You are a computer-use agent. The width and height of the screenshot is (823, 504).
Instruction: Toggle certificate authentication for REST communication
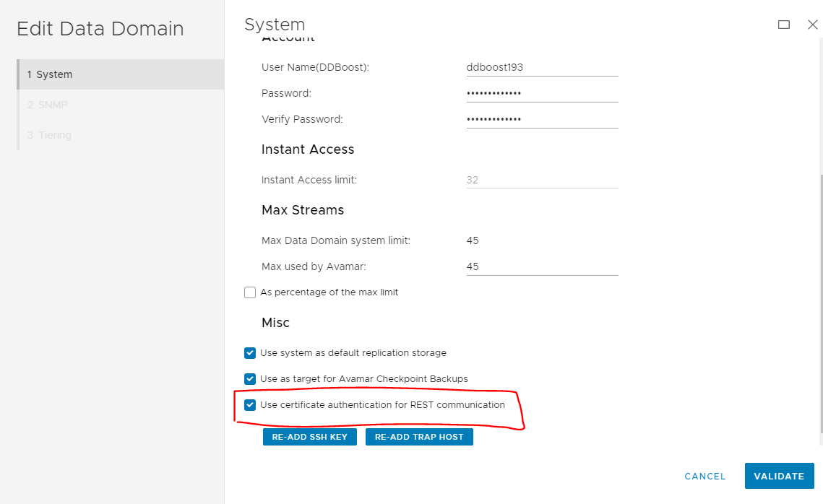[x=249, y=404]
